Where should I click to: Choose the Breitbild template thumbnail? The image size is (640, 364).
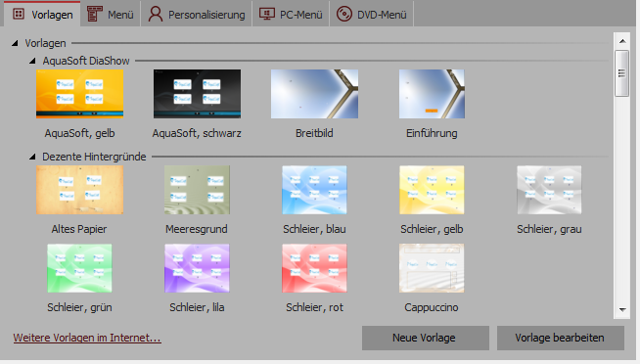pos(314,94)
